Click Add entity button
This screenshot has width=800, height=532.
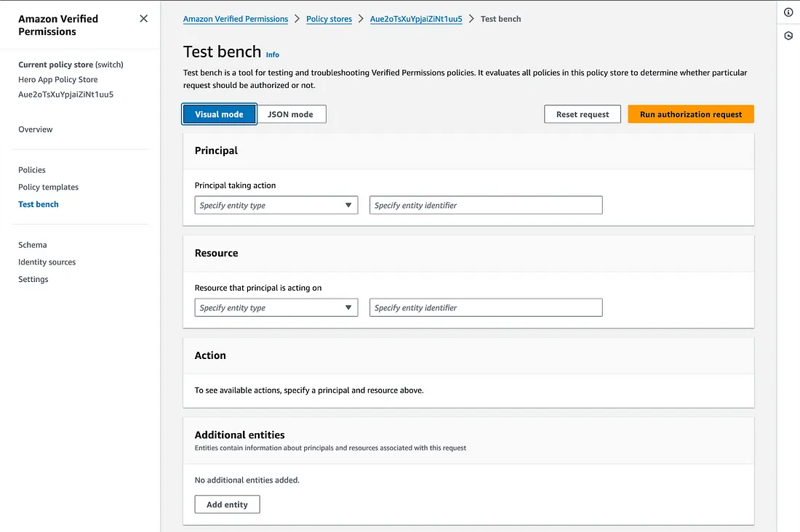pos(227,504)
